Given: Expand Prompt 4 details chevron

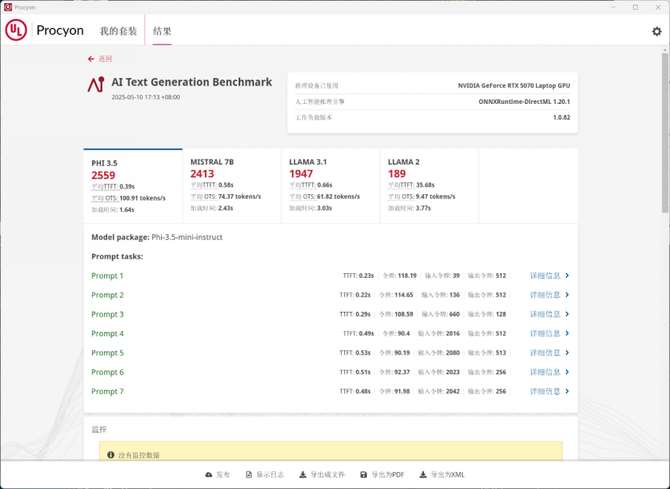Looking at the screenshot, I should 567,334.
